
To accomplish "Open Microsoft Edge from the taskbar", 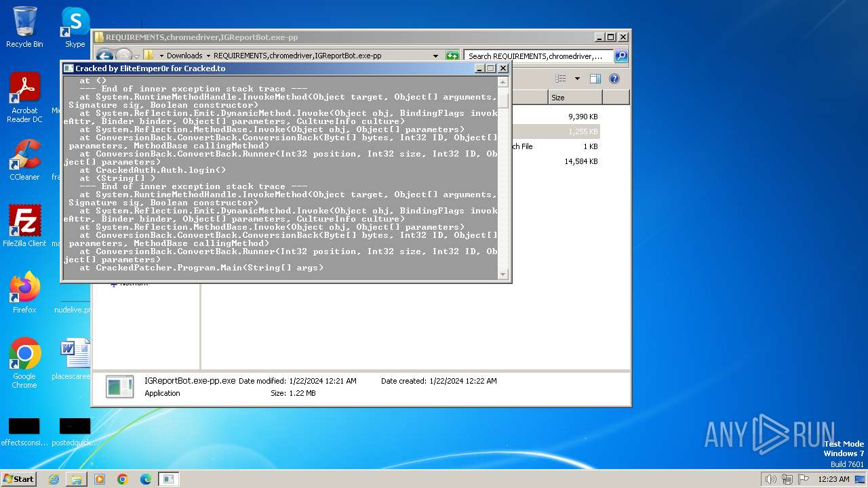I will pyautogui.click(x=146, y=479).
